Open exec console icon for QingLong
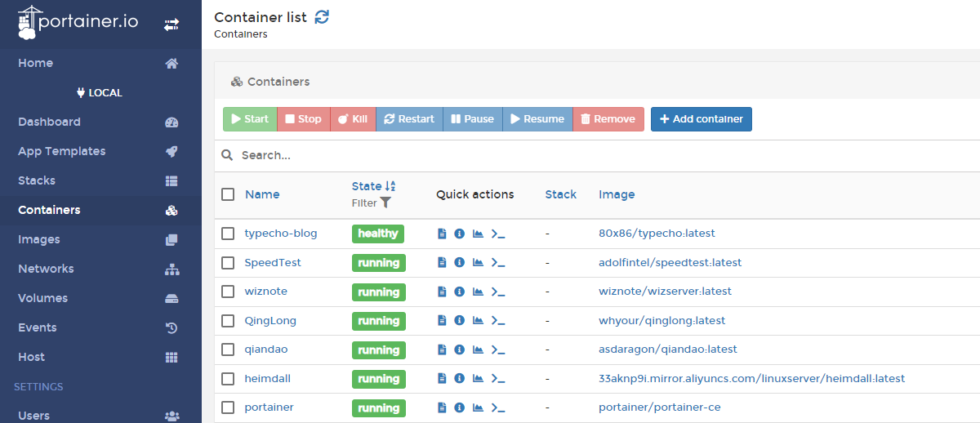The image size is (980, 423). [498, 321]
